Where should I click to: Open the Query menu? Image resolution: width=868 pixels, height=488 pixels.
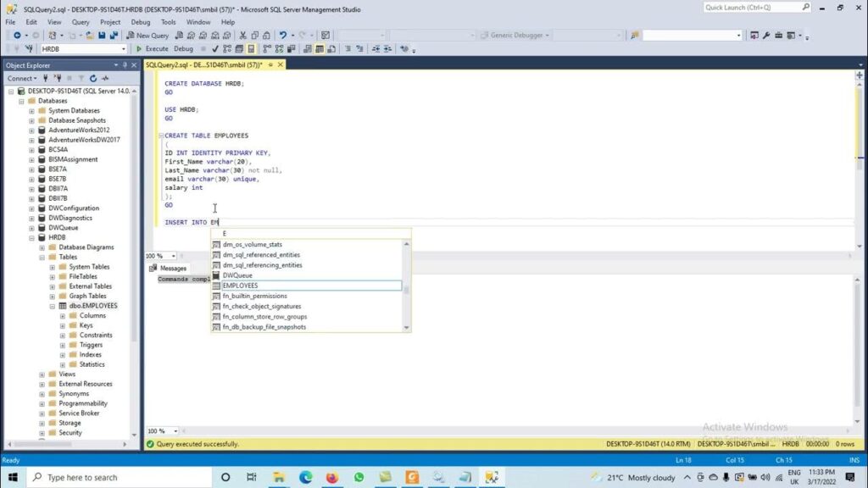pyautogui.click(x=81, y=22)
